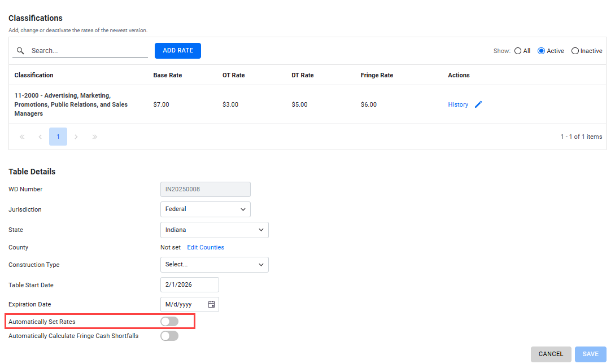Click the CANCEL button

pyautogui.click(x=551, y=354)
